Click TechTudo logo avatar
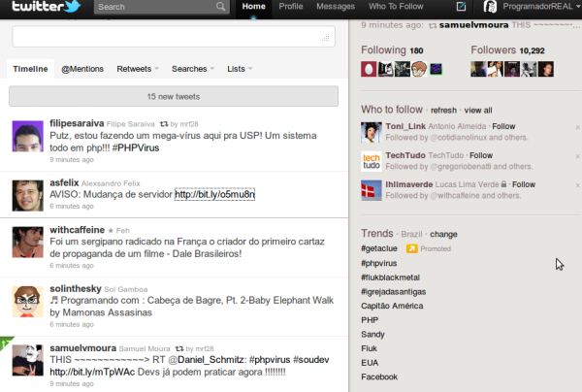The height and width of the screenshot is (392, 582). point(372,161)
